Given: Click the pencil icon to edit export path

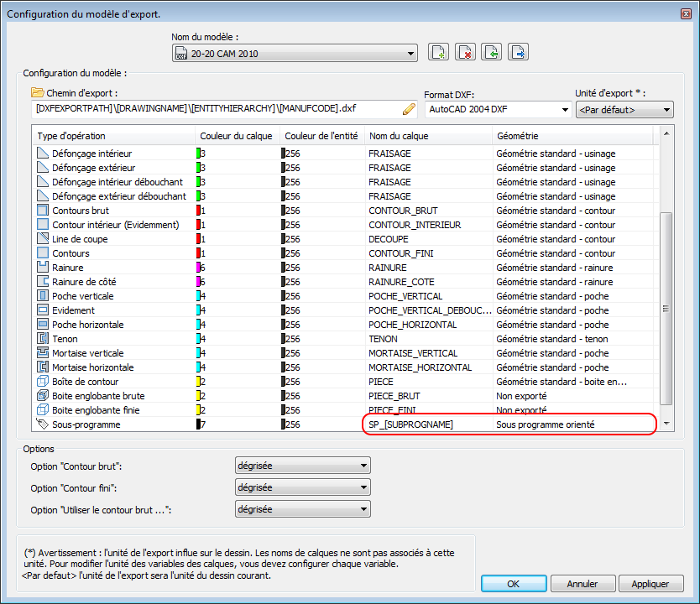Looking at the screenshot, I should tap(409, 109).
